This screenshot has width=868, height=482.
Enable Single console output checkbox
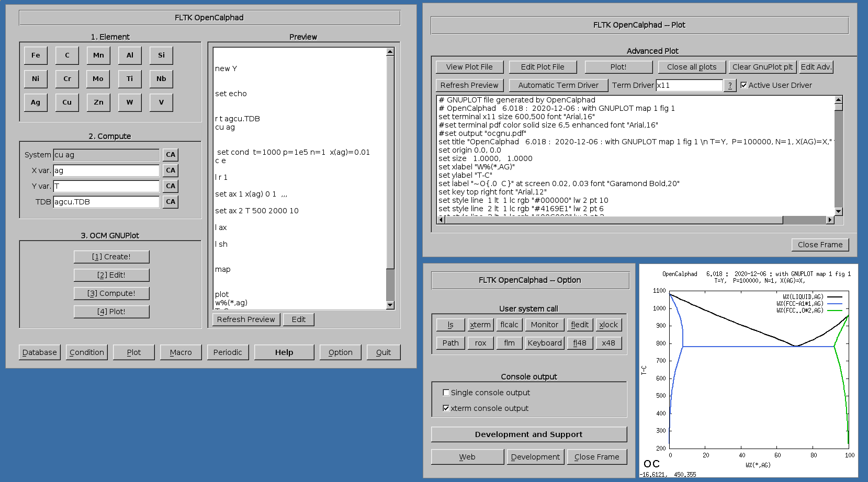click(446, 393)
